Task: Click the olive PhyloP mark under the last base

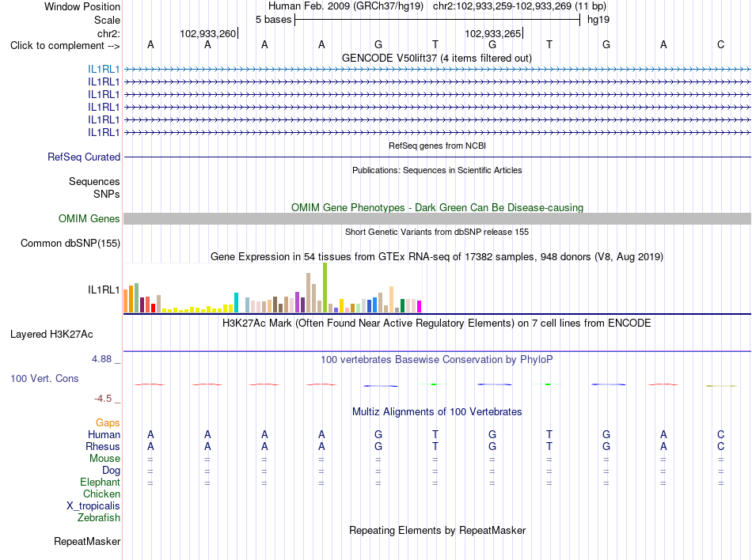Action: [x=721, y=386]
